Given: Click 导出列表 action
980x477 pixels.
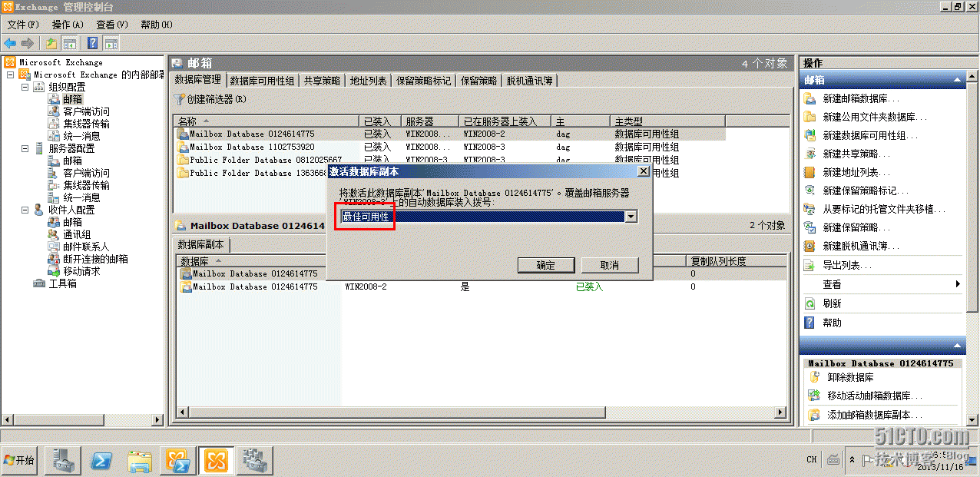Looking at the screenshot, I should [846, 265].
